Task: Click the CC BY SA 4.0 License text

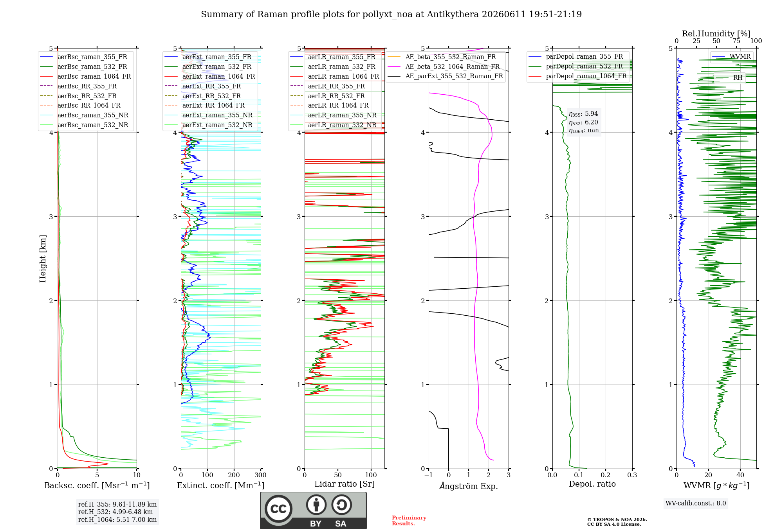Action: pyautogui.click(x=614, y=525)
